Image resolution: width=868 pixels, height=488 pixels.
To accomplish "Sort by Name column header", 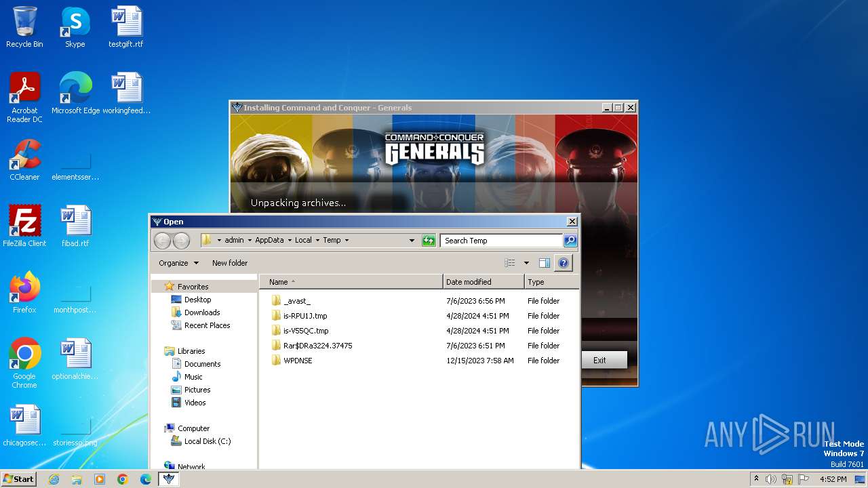I will [351, 282].
